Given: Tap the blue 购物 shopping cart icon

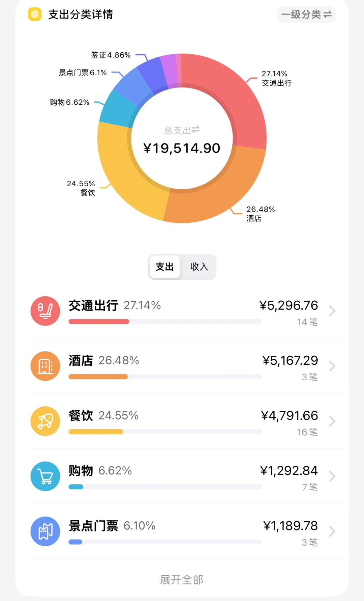Looking at the screenshot, I should (x=45, y=476).
